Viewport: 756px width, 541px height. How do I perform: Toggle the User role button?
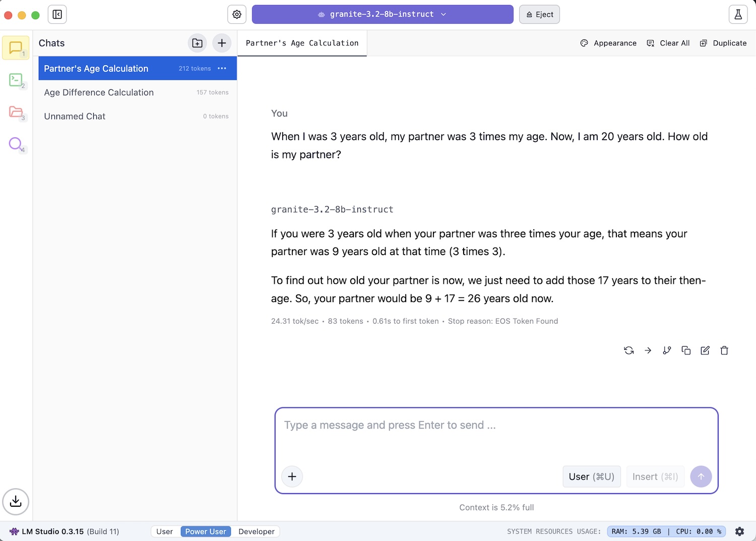point(592,476)
